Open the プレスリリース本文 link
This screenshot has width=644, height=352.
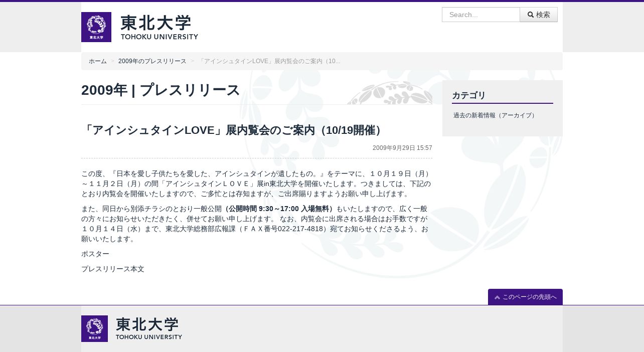coord(113,269)
